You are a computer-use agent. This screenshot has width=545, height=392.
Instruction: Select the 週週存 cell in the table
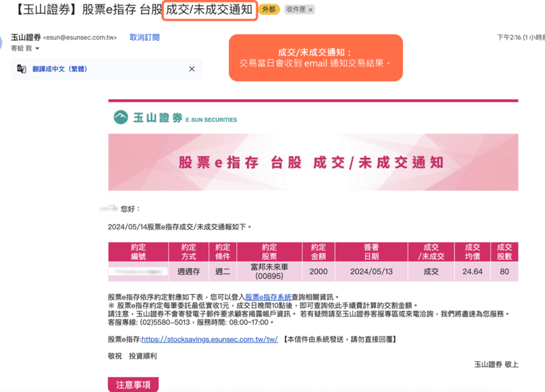pyautogui.click(x=189, y=272)
